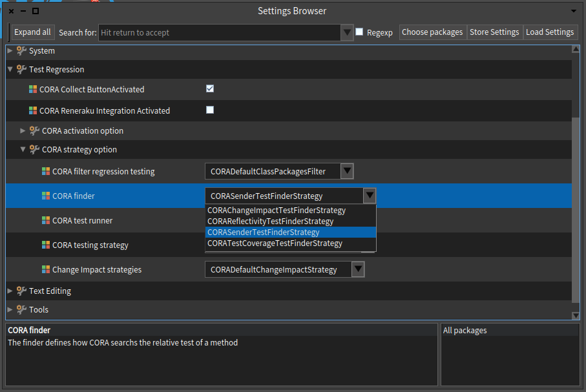
Task: Expand the Text Editing group
Action: tap(10, 291)
